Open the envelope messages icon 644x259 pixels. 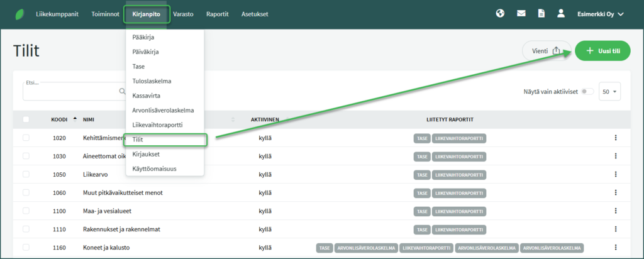point(521,13)
